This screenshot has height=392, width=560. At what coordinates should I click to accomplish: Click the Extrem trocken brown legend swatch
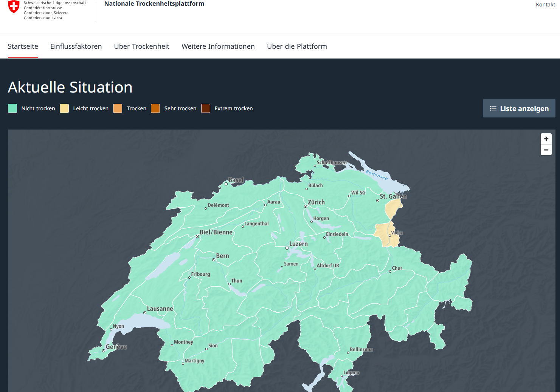pos(206,108)
